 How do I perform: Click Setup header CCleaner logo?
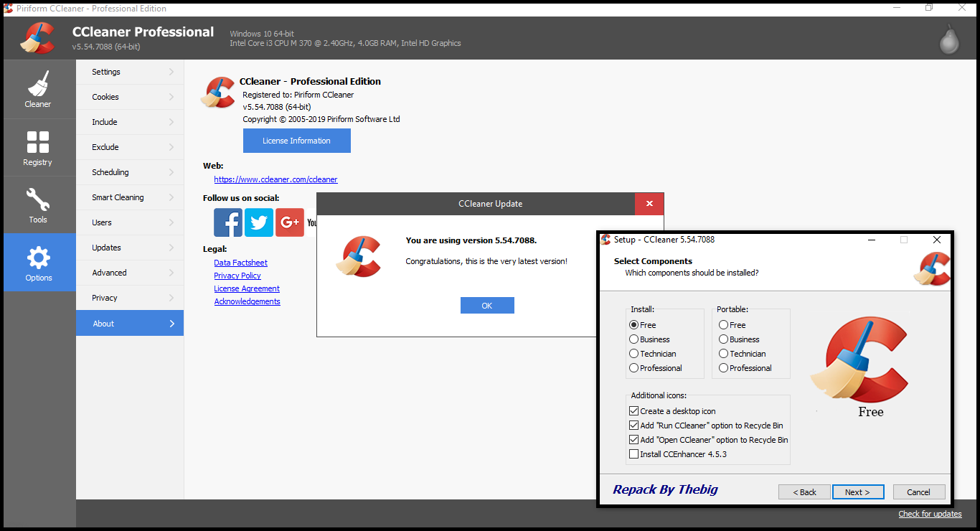pyautogui.click(x=932, y=269)
